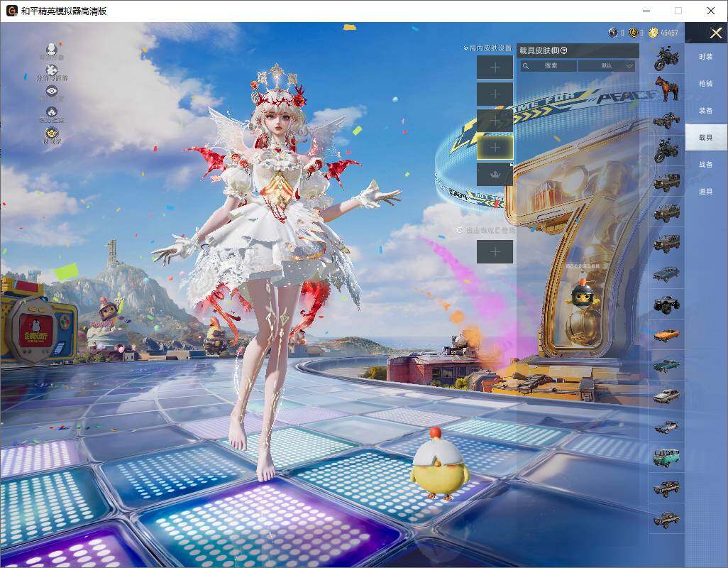
Task: Maximize the emulator window
Action: tap(678, 11)
